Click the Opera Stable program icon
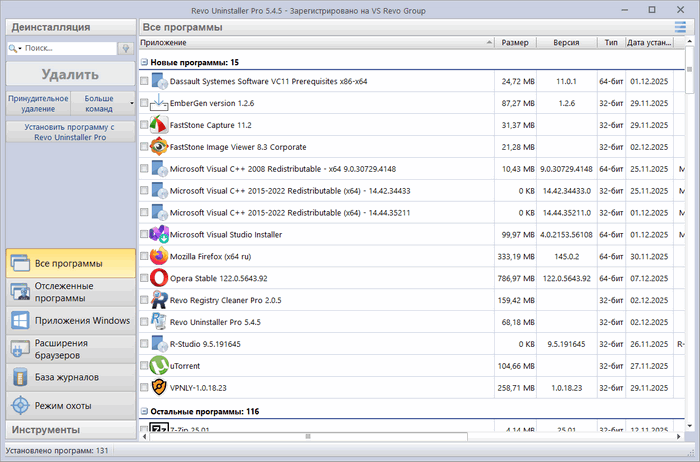Viewport: 700px width, 462px height. tap(160, 278)
